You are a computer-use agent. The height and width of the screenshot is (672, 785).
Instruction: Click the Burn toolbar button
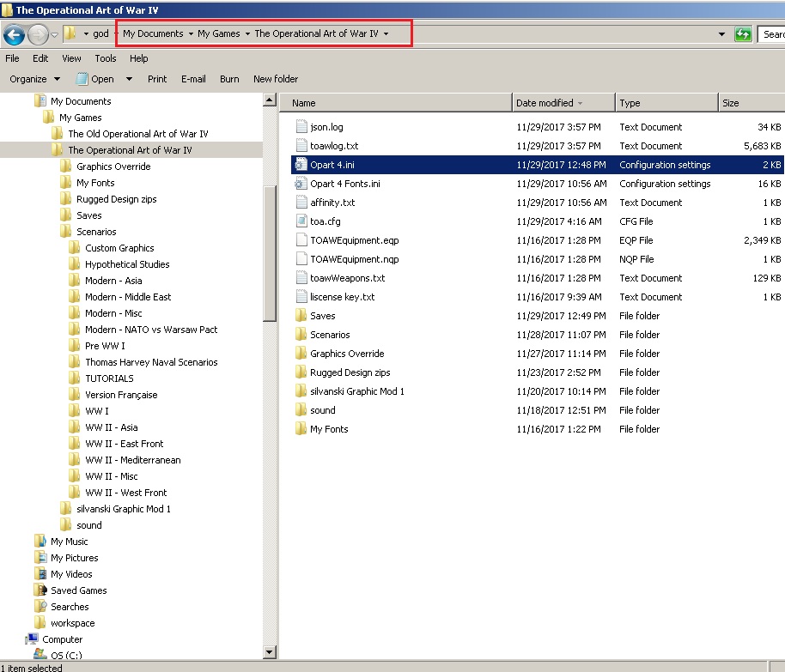click(x=229, y=79)
